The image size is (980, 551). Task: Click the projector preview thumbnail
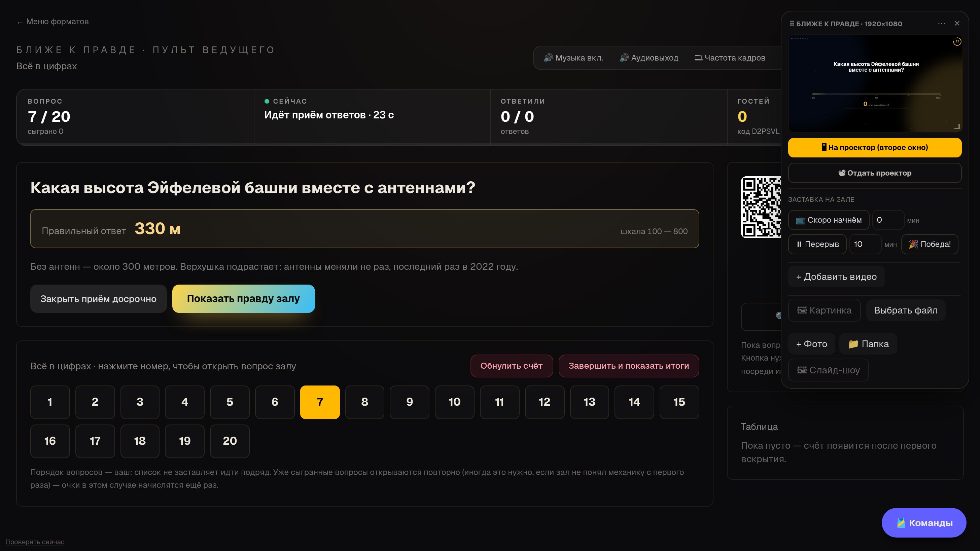click(875, 83)
